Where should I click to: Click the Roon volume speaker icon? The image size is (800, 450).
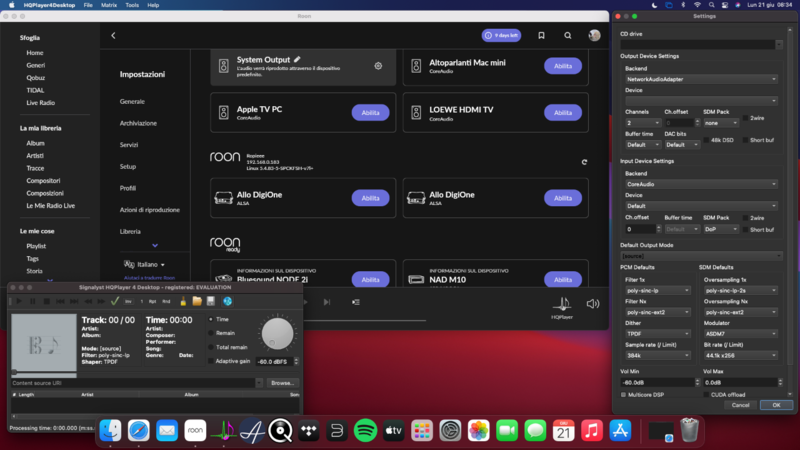(x=593, y=303)
